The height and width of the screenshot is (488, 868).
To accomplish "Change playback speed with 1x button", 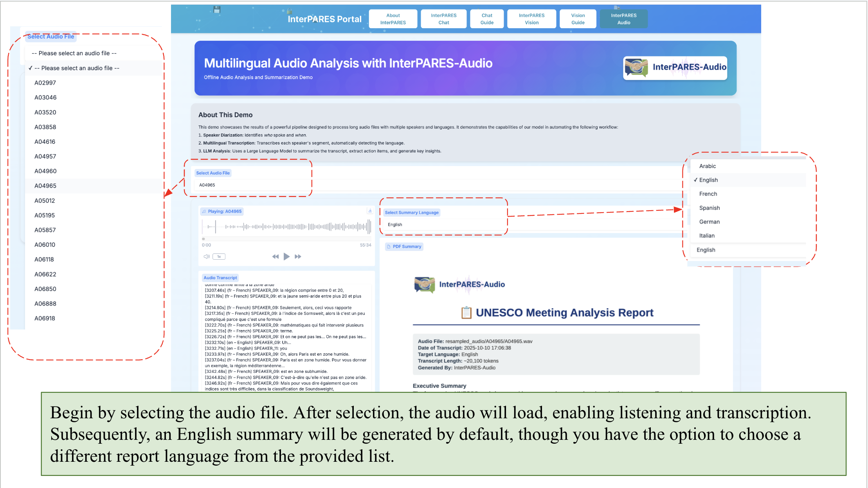I will tap(219, 257).
